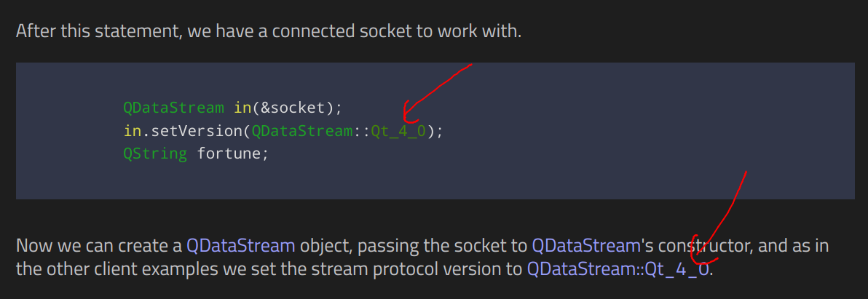Click the sentence 'After this statement, we have'
The width and height of the screenshot is (868, 299).
click(x=127, y=31)
